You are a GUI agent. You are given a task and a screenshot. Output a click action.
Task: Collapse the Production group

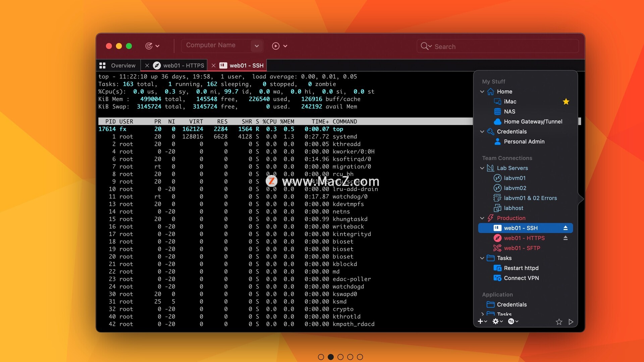point(482,218)
